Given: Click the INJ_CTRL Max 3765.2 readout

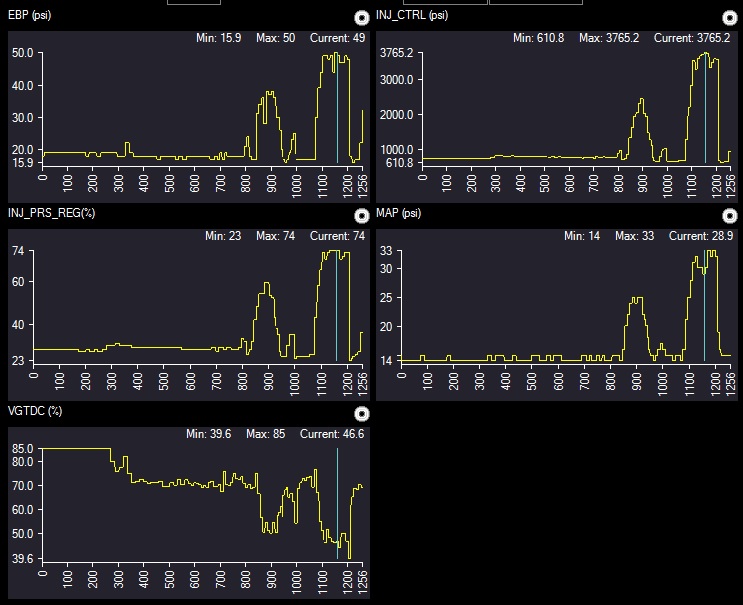Looking at the screenshot, I should click(x=616, y=38).
